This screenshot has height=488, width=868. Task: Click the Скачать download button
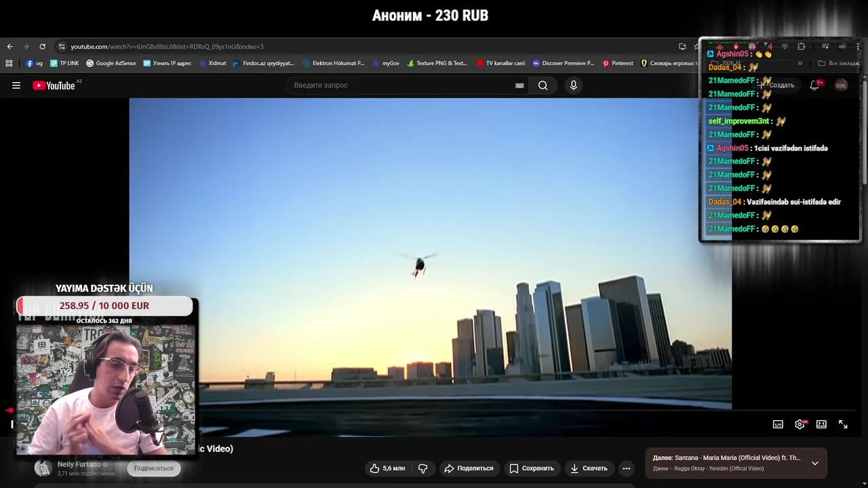(x=589, y=468)
